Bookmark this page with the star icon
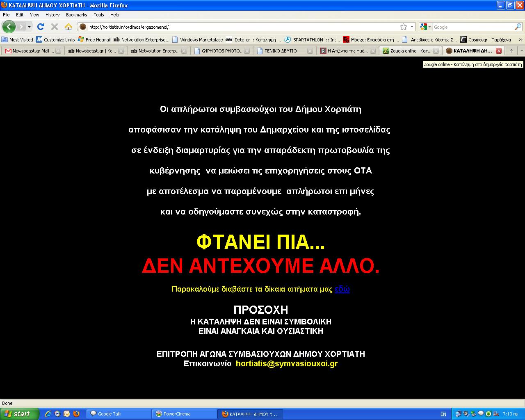525x420 pixels. click(x=404, y=27)
